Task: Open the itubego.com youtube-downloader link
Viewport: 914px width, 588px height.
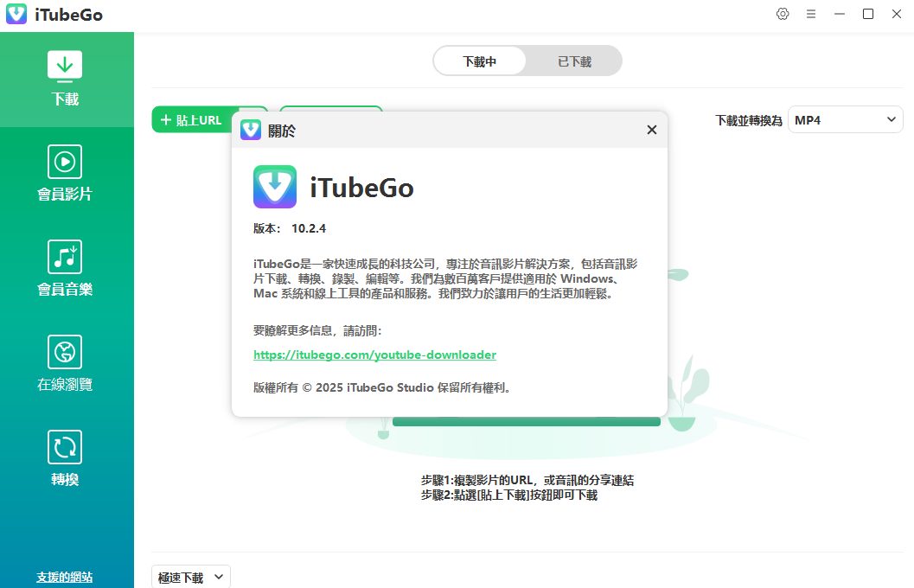Action: (374, 355)
